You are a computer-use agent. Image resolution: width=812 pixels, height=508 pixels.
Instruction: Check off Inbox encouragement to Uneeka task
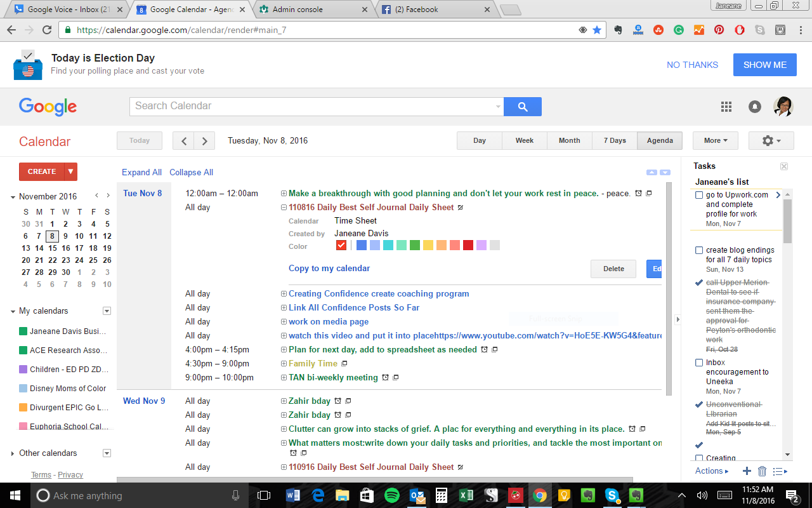699,363
